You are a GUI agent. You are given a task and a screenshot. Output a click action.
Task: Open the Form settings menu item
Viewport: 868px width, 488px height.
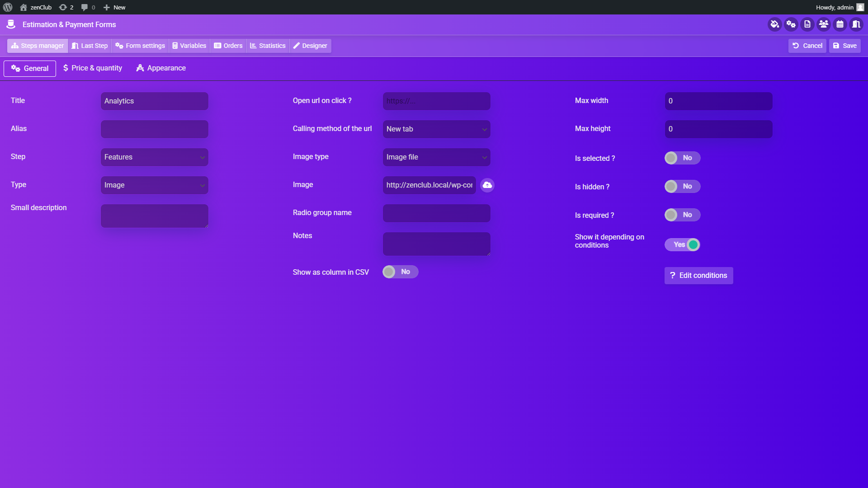(140, 46)
